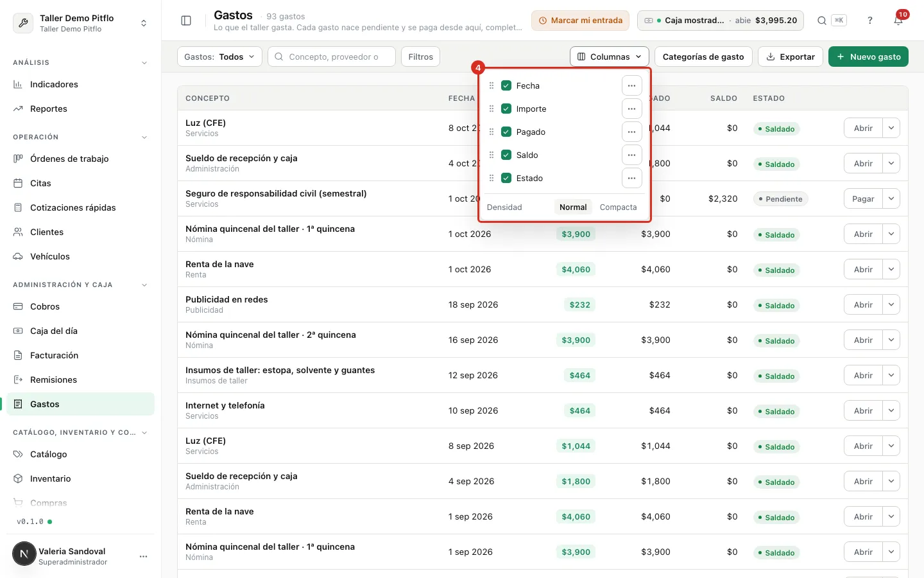Expand dropdown arrow next to Pagar button
Image resolution: width=924 pixels, height=578 pixels.
(x=891, y=198)
